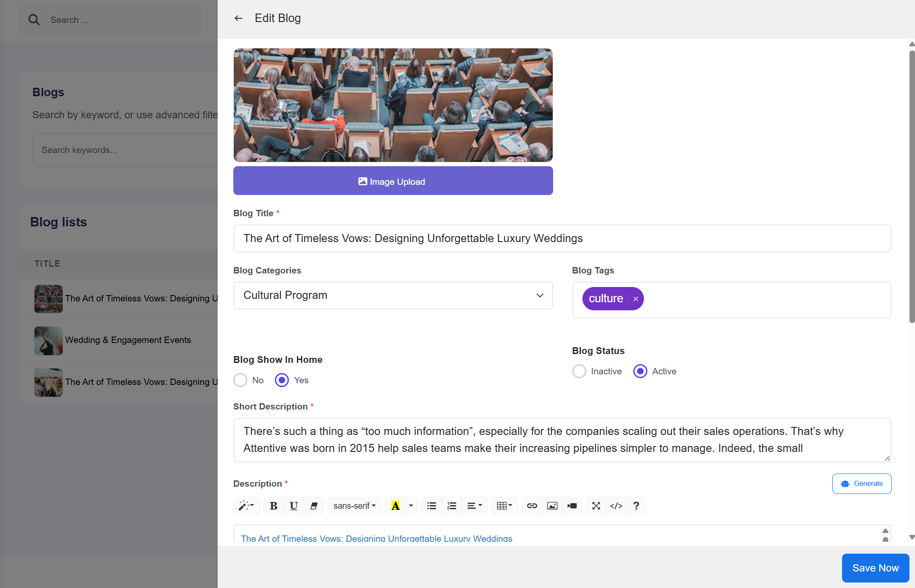Image resolution: width=915 pixels, height=588 pixels.
Task: Click the yellow highlight color button
Action: 395,506
